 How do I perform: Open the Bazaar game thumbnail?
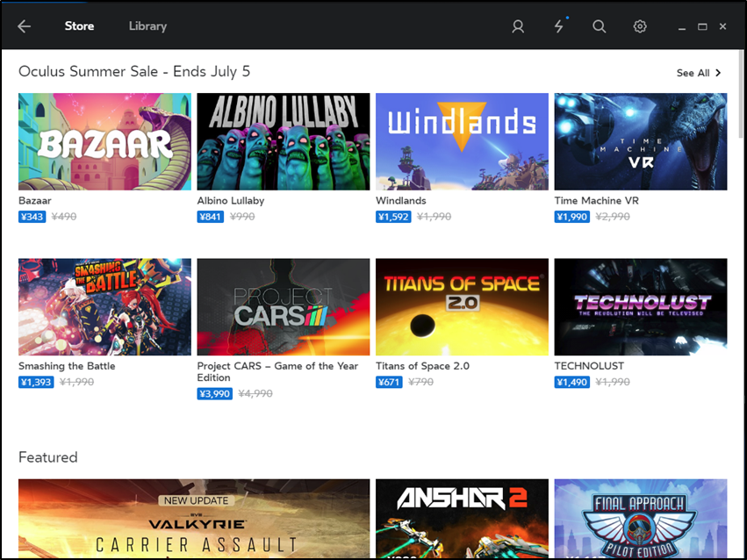[x=104, y=141]
